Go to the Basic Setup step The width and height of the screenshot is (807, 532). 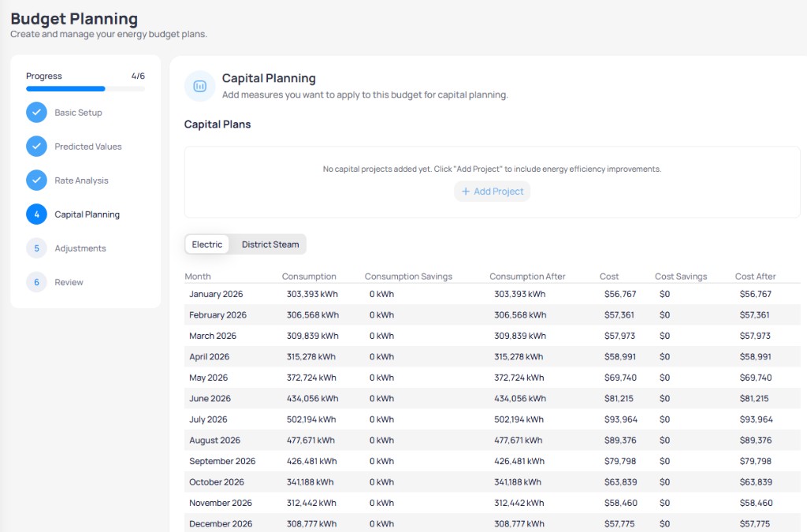pyautogui.click(x=78, y=113)
